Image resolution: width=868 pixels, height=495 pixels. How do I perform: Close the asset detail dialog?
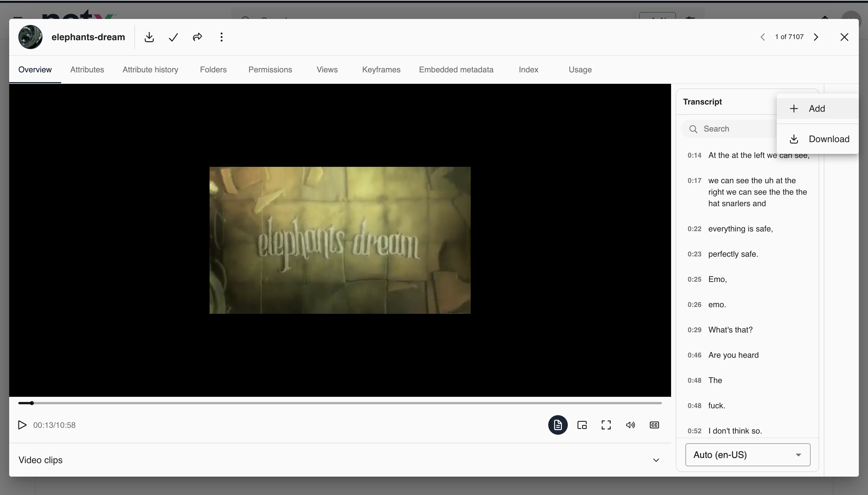(x=844, y=37)
